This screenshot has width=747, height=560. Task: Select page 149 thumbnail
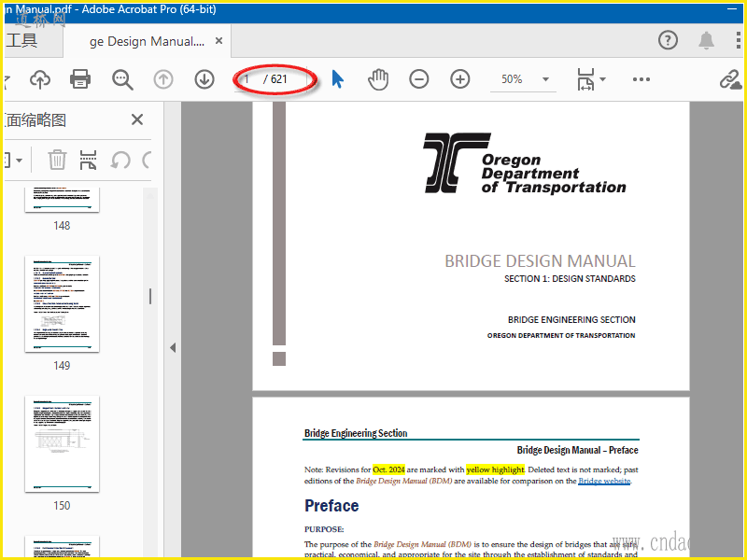point(62,304)
